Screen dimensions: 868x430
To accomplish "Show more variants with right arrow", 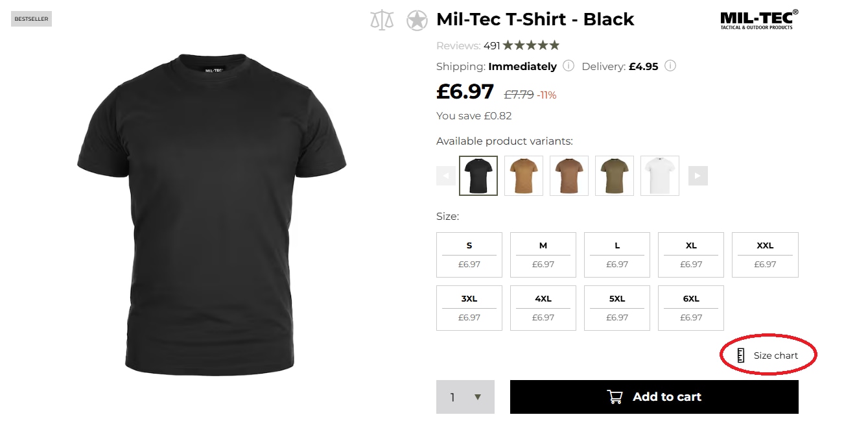I will pos(698,175).
